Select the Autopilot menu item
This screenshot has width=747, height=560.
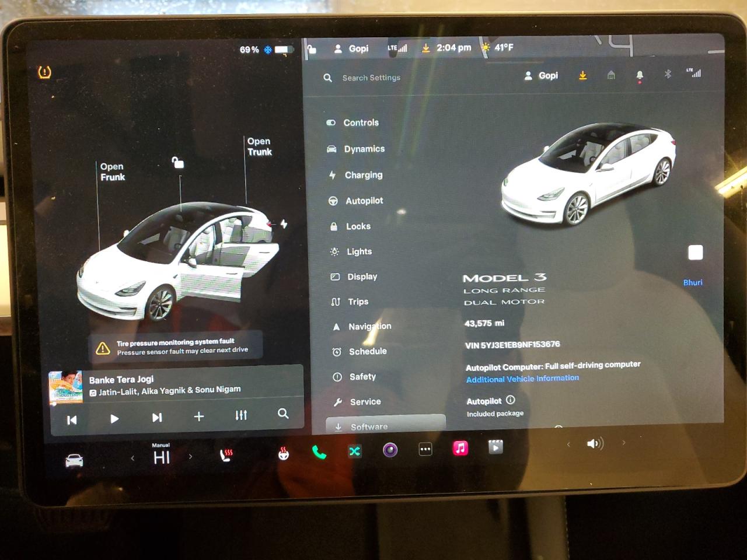pyautogui.click(x=356, y=201)
